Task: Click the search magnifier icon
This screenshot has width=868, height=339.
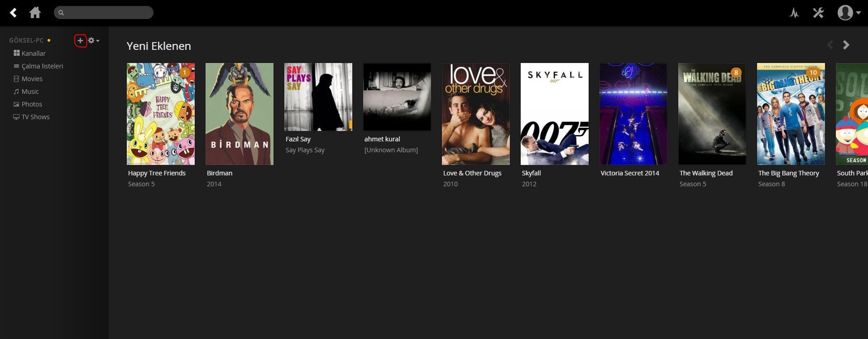Action: point(61,13)
